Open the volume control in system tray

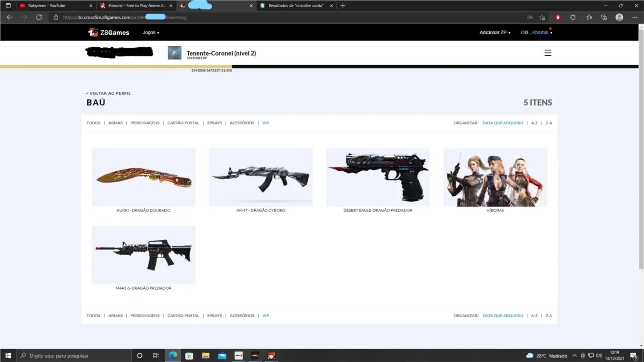[x=599, y=355]
